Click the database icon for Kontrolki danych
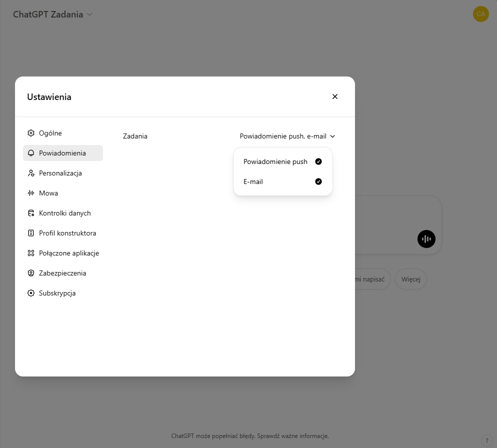 (30, 213)
